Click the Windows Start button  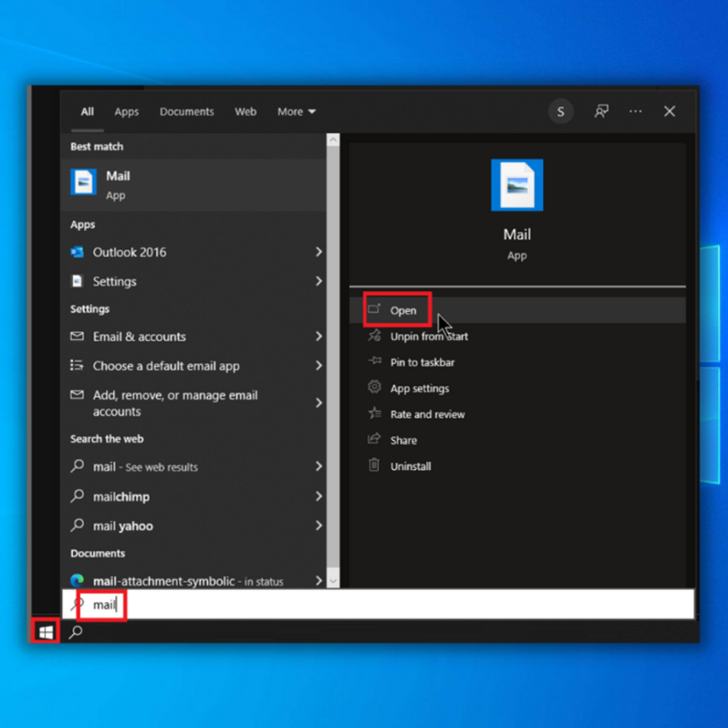(45, 631)
